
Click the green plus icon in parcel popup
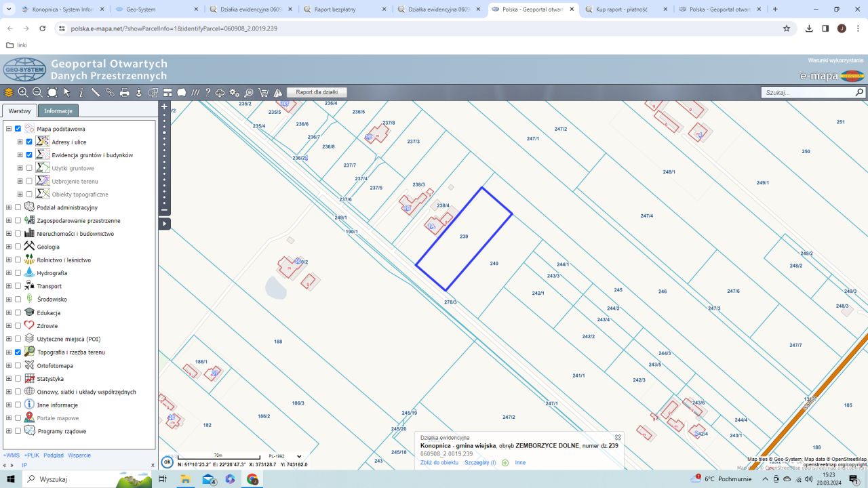[x=505, y=463]
